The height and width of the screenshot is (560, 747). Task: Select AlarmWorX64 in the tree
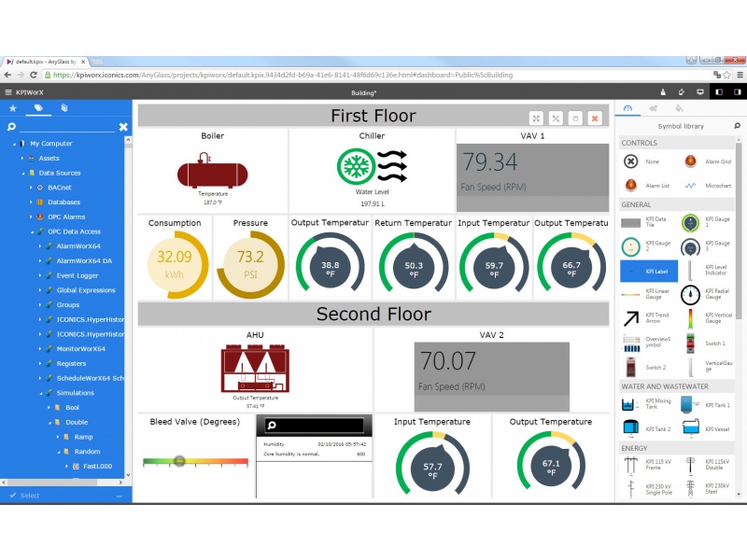(78, 246)
